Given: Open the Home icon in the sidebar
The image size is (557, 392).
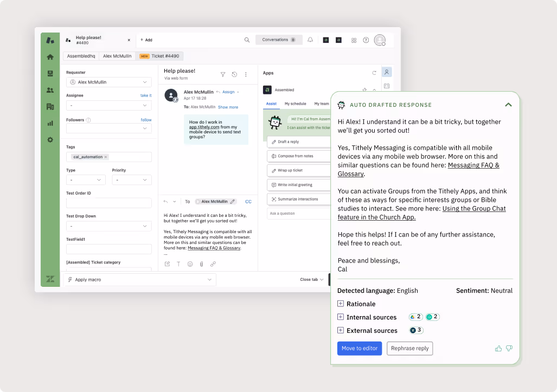Looking at the screenshot, I should point(50,57).
